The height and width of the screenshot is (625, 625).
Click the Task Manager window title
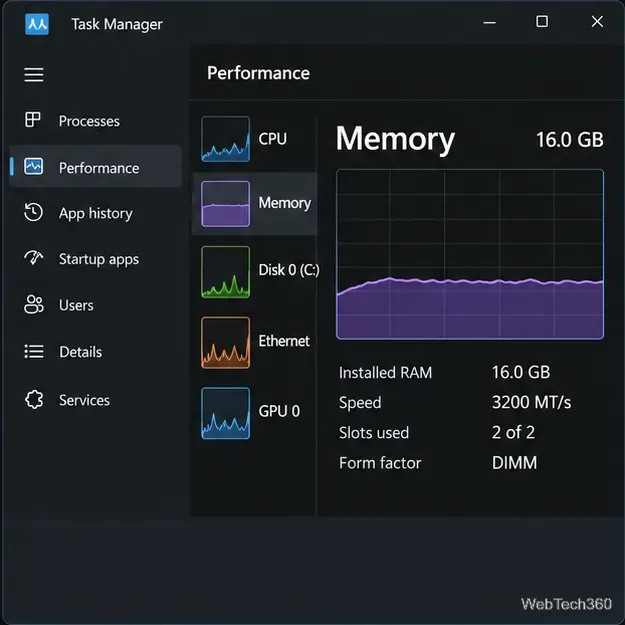[117, 25]
